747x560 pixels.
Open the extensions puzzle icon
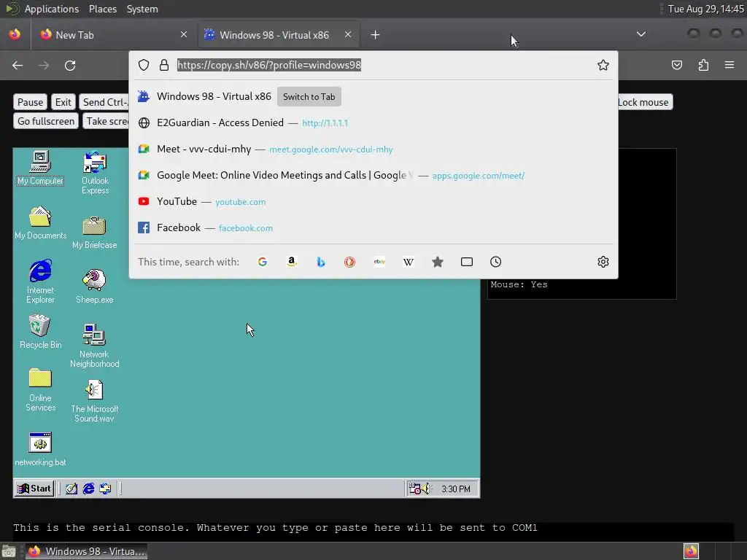point(703,65)
